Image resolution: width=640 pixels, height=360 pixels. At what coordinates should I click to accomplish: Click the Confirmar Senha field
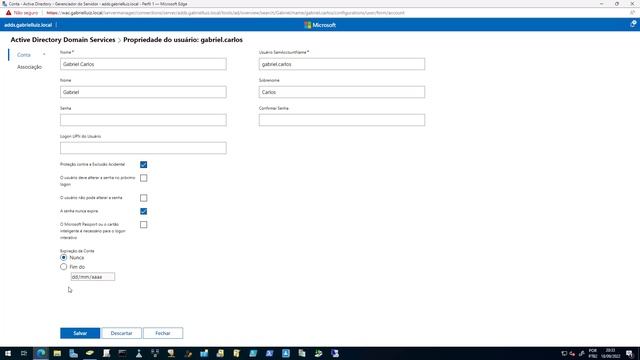click(342, 120)
